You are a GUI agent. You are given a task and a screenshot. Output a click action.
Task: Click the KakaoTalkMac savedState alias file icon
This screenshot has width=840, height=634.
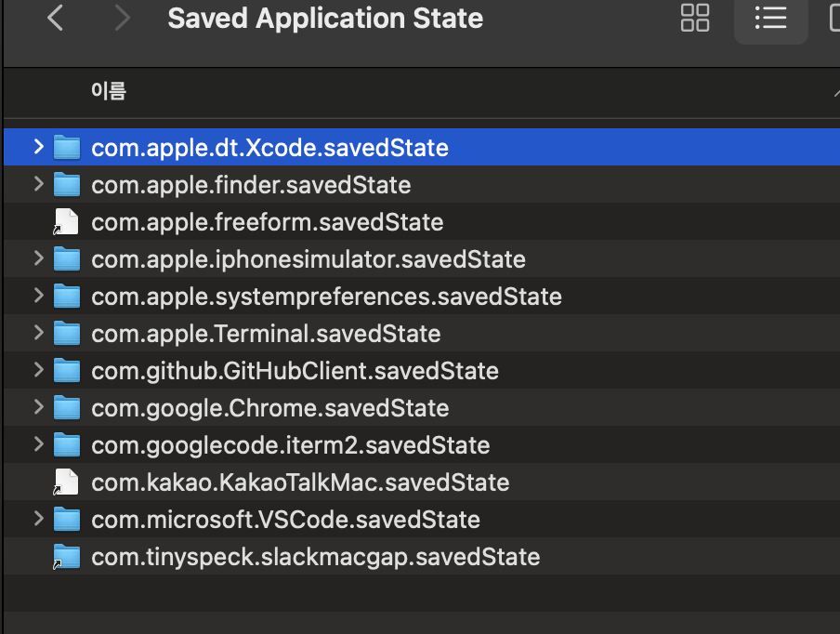point(66,482)
